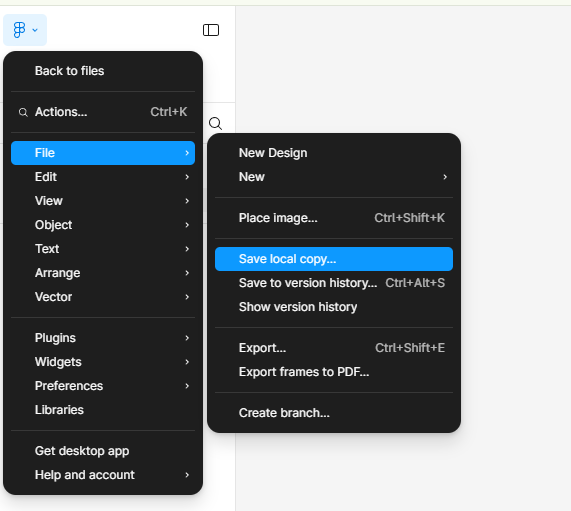This screenshot has width=571, height=511.
Task: Choose Back to files
Action: click(x=103, y=71)
